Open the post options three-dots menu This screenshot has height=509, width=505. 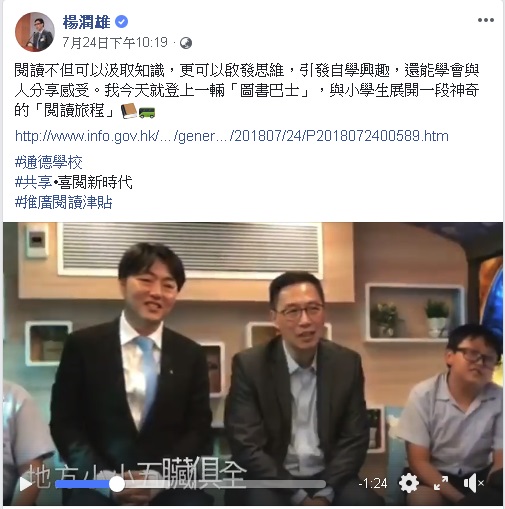(485, 20)
